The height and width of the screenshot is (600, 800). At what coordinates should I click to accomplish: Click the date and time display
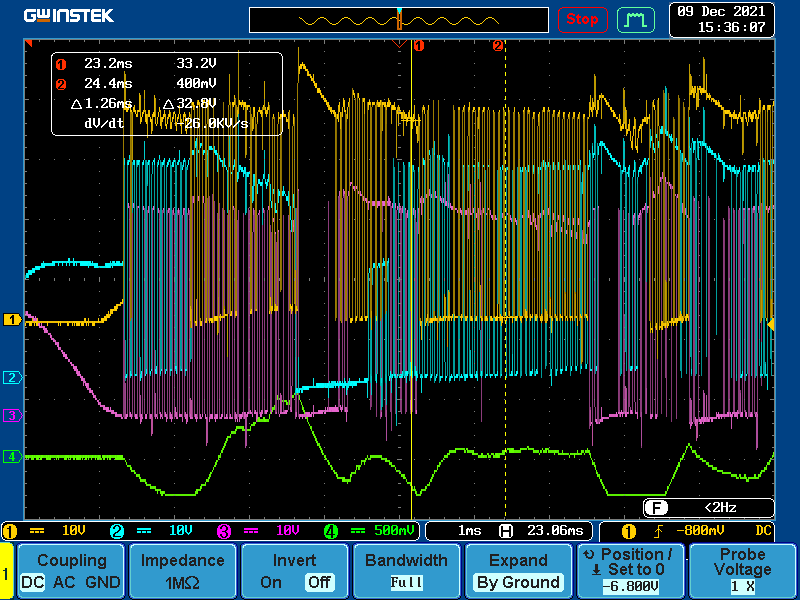click(721, 19)
